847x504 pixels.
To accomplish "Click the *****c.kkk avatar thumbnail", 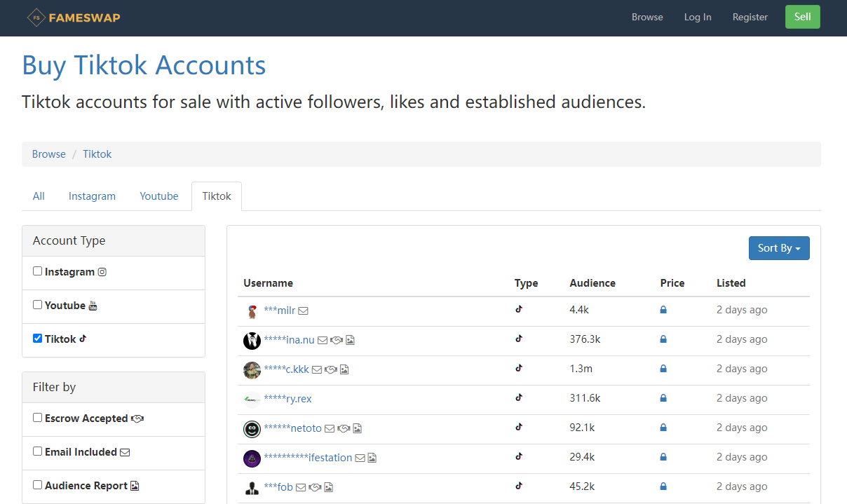I will tap(252, 370).
